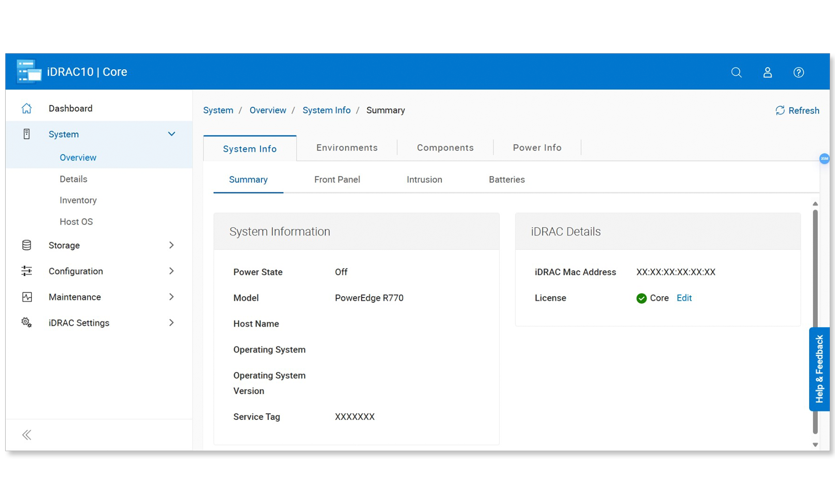Open the Intrusion sub-tab
The height and width of the screenshot is (504, 835).
424,179
